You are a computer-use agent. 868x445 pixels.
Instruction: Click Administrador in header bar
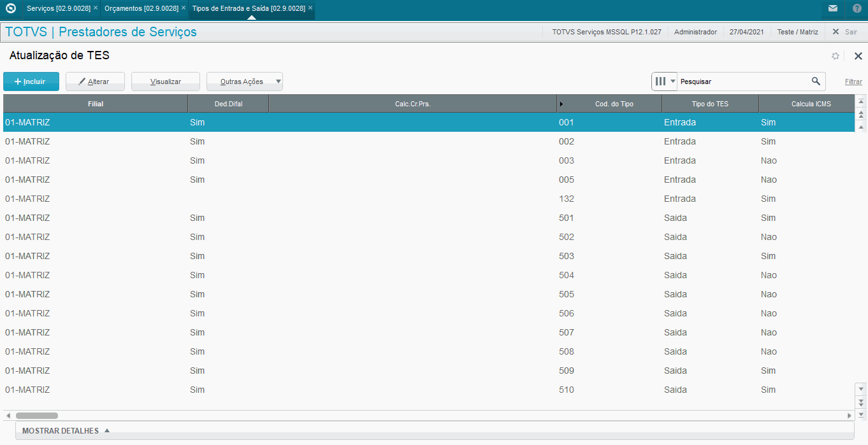[695, 32]
